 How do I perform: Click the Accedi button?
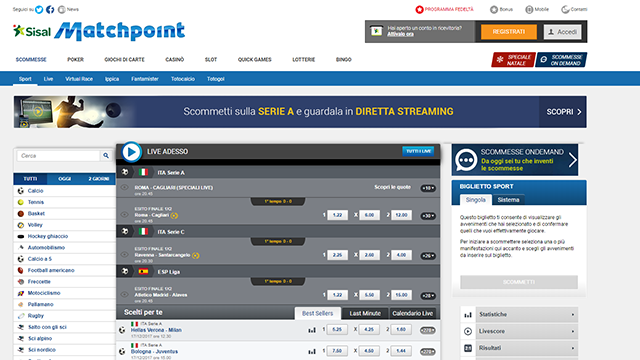click(562, 32)
